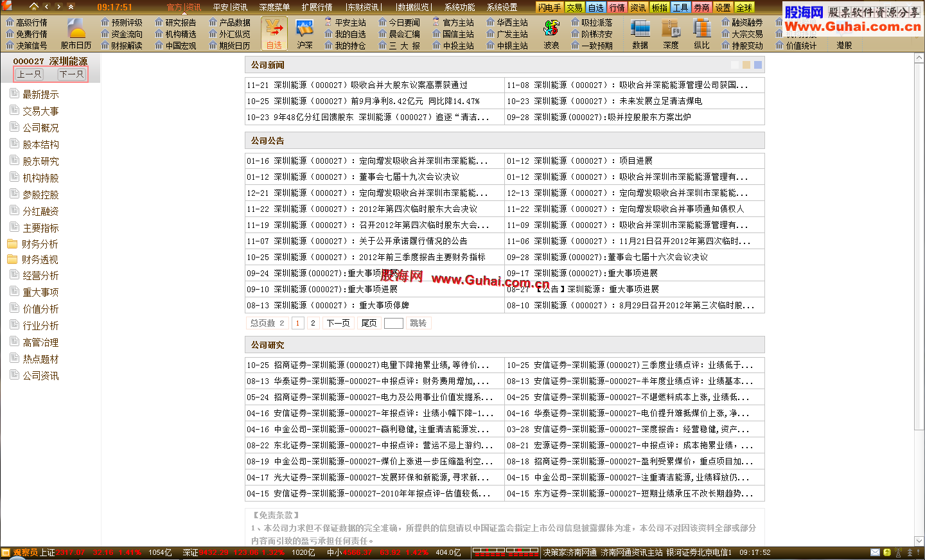Open the 深度 F9 icon
Screen dimensions: 925x560
(x=671, y=34)
